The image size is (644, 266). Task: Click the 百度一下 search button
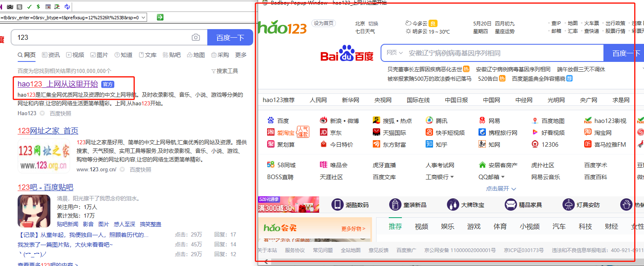[230, 38]
